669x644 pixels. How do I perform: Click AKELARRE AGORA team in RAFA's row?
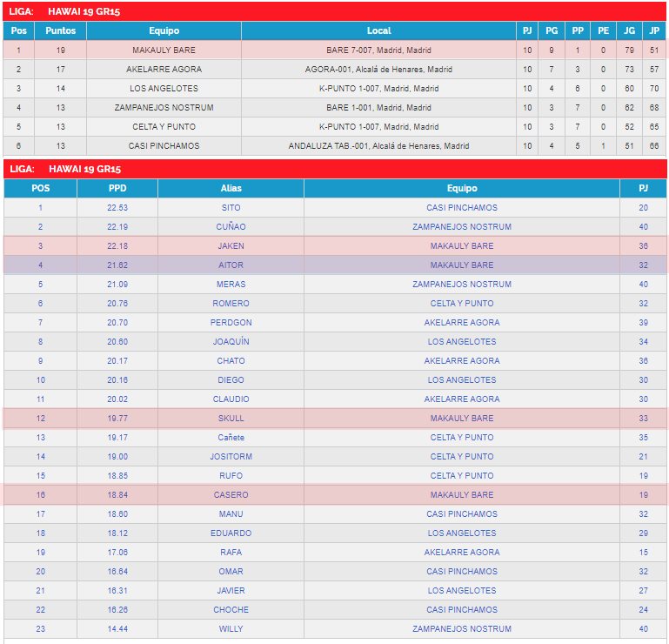(x=462, y=553)
